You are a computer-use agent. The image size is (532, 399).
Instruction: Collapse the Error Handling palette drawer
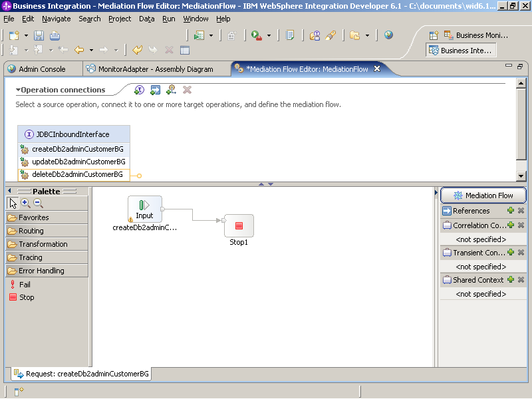[47, 271]
